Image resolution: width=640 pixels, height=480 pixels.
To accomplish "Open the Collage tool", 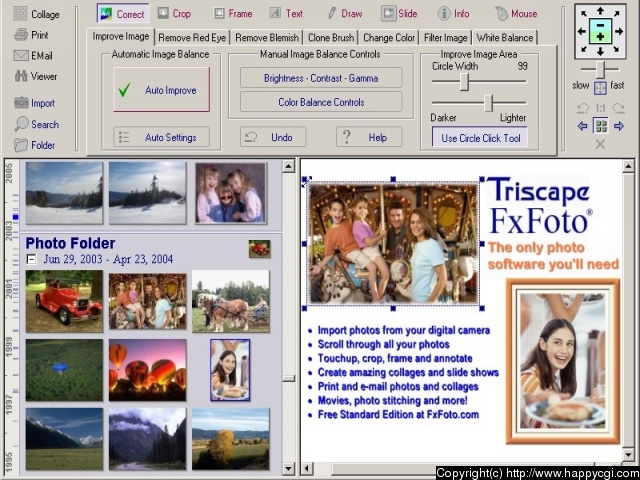I will pos(36,14).
